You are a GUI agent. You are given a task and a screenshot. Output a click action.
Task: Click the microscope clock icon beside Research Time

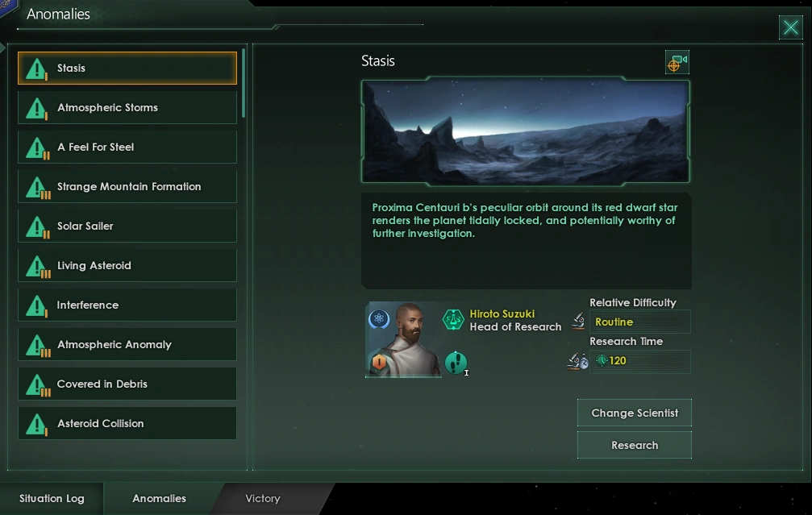(578, 361)
